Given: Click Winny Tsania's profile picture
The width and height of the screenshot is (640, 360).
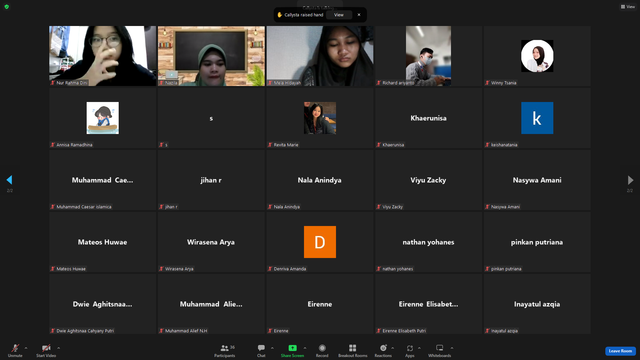Looking at the screenshot, I should click(537, 56).
